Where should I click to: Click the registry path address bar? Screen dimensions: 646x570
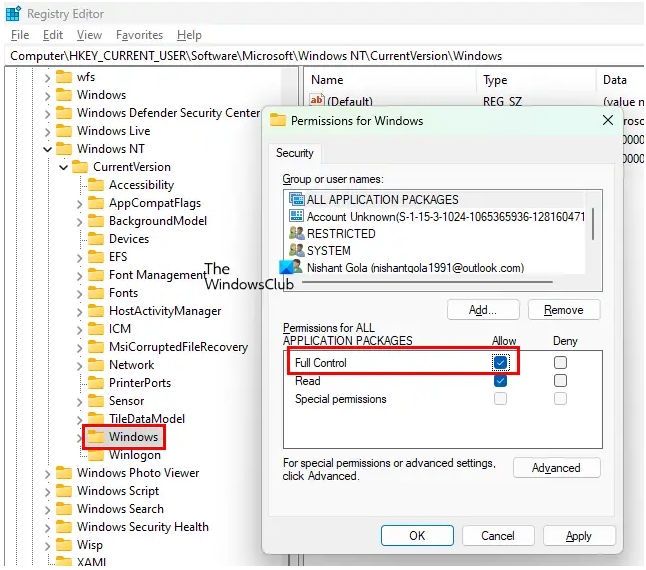point(324,56)
